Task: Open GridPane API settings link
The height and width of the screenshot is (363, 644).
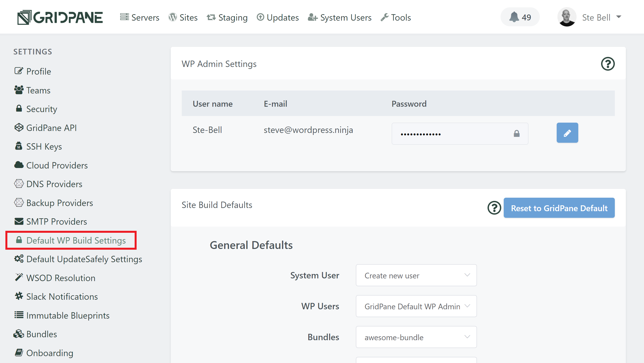Action: point(52,128)
